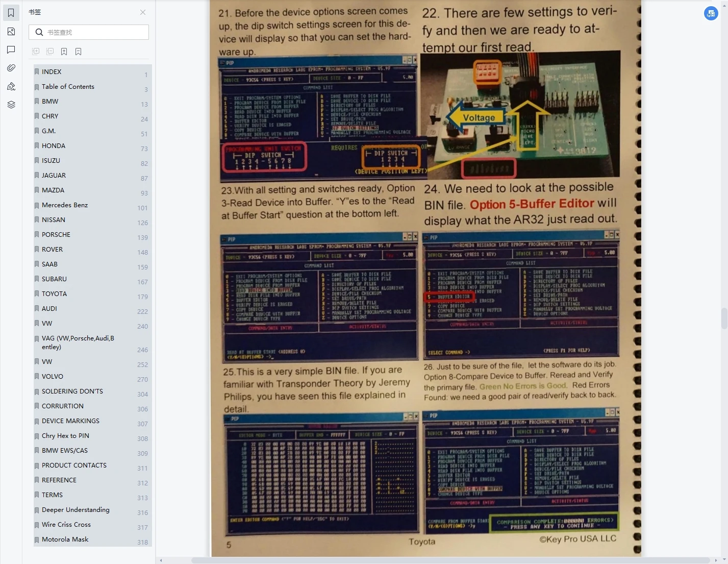Open the PRODUCT CONTACTS bookmark
The image size is (728, 564).
tap(93, 465)
